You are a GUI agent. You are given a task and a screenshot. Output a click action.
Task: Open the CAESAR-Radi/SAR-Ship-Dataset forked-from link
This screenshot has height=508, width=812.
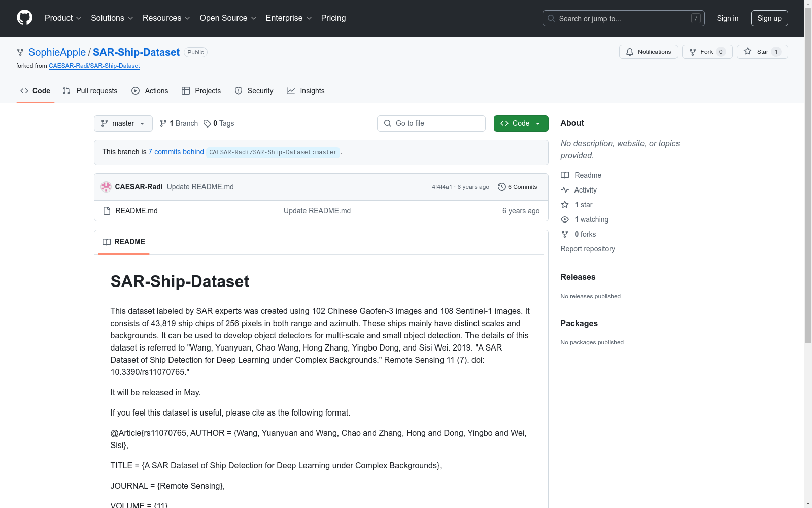(x=94, y=66)
